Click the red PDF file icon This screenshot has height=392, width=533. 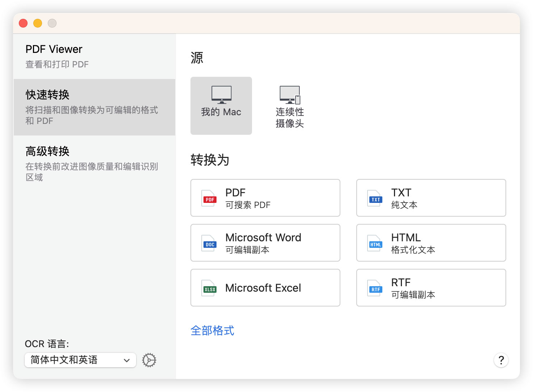(209, 198)
